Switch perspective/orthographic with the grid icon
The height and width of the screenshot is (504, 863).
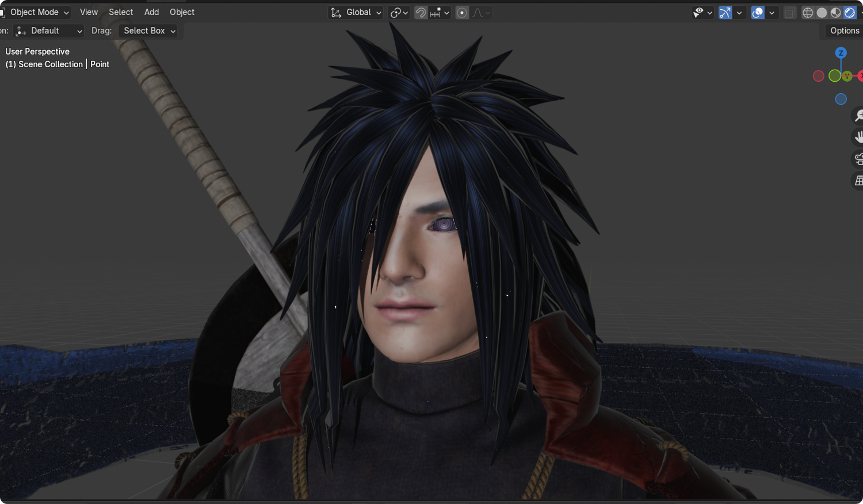tap(858, 181)
